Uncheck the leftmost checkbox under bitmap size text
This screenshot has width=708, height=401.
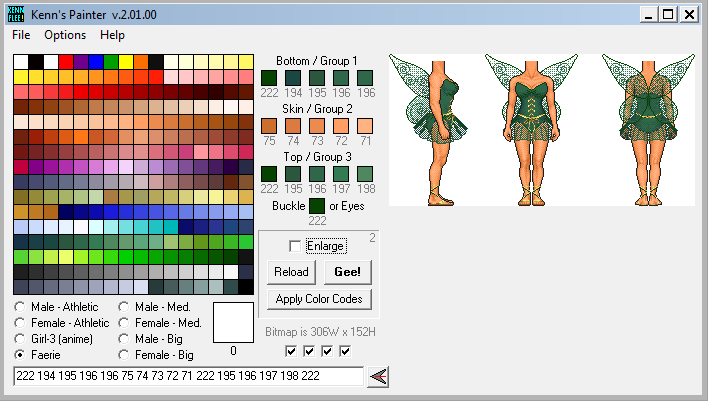[291, 351]
